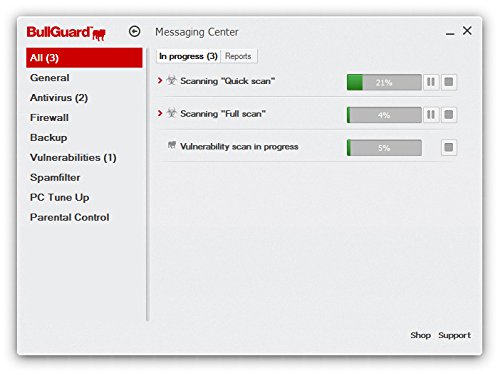Open the Support link
Image resolution: width=500 pixels, height=373 pixels.
tap(454, 335)
